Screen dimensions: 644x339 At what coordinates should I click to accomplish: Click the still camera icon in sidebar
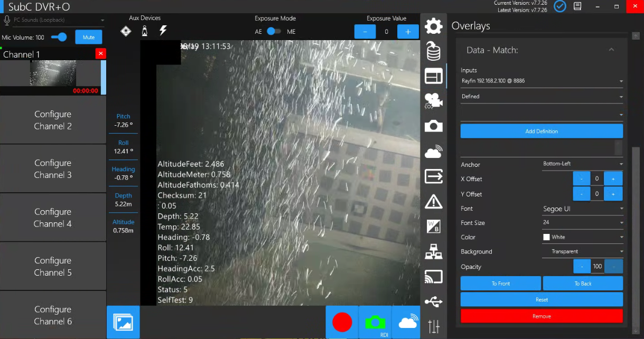coord(433,126)
